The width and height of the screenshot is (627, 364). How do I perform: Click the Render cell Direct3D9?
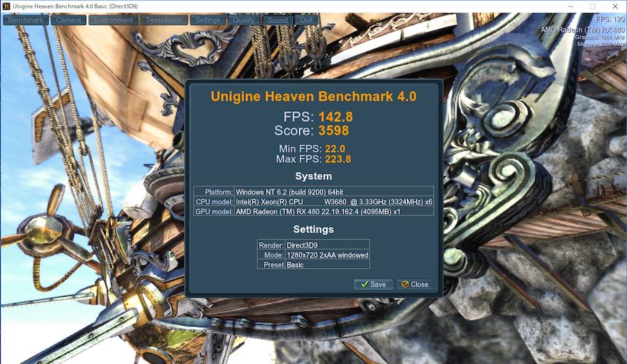coord(327,245)
